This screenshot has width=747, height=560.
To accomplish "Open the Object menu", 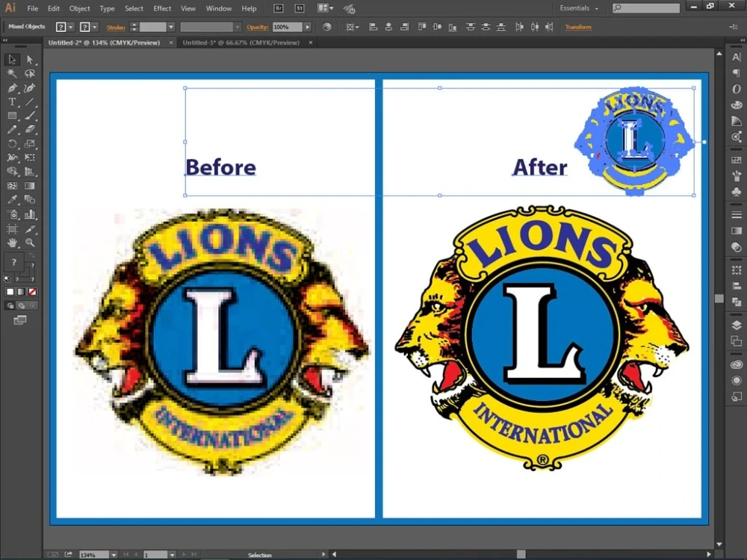I will 80,8.
